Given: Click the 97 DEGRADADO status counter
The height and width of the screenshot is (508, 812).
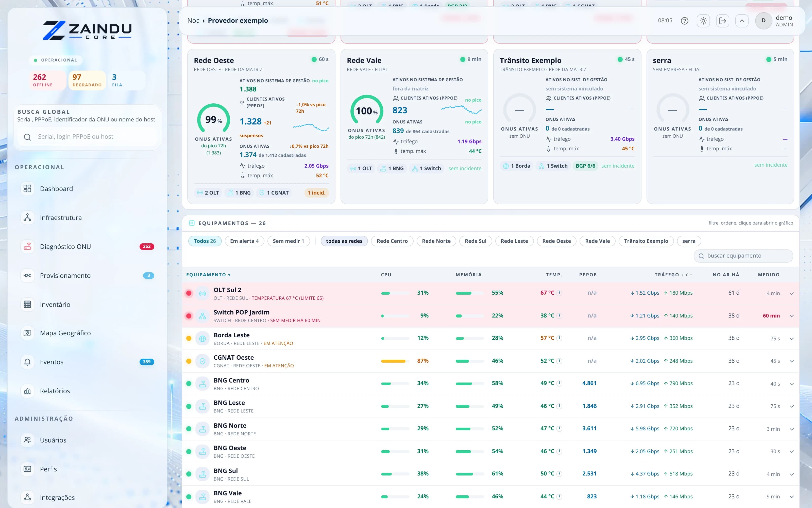Looking at the screenshot, I should click(x=87, y=80).
